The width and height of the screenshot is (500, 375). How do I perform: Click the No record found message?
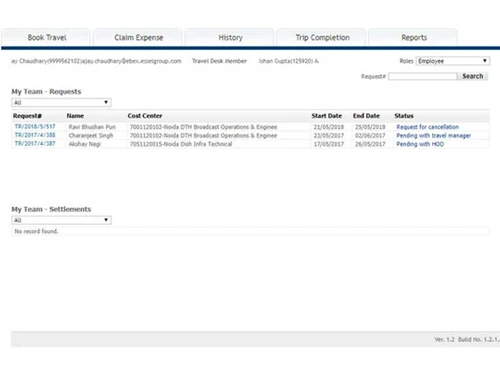[36, 231]
